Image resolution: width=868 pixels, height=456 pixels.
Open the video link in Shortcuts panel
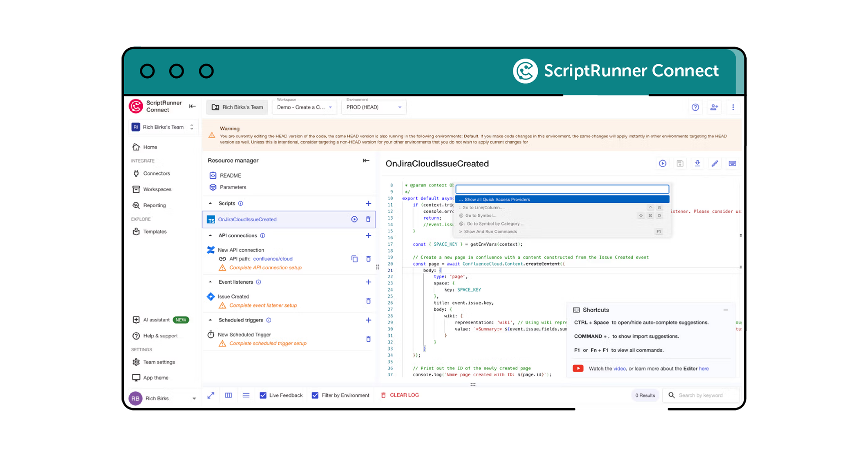619,369
